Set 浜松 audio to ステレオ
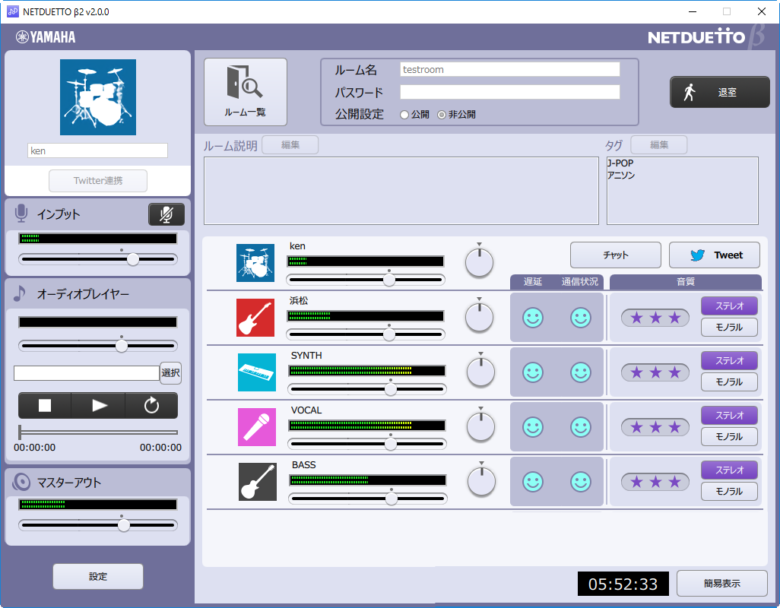 tap(729, 306)
